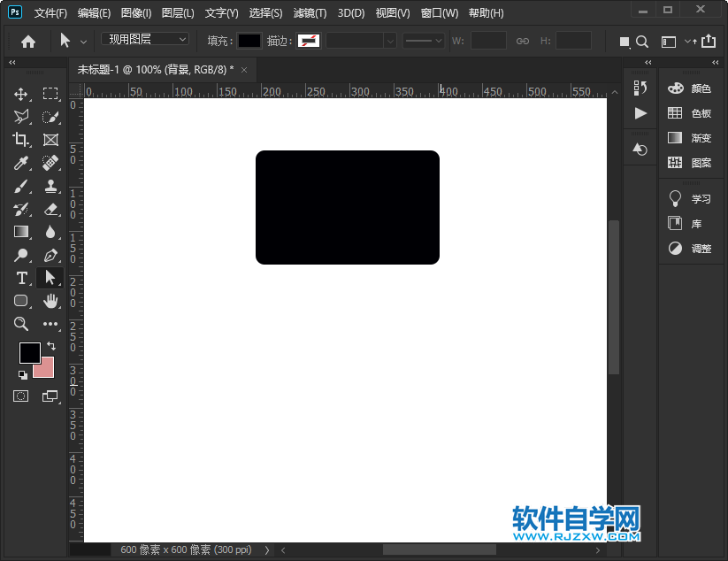Viewport: 728px width, 561px height.
Task: Open the 滤镜 (Filter) menu
Action: pyautogui.click(x=310, y=12)
